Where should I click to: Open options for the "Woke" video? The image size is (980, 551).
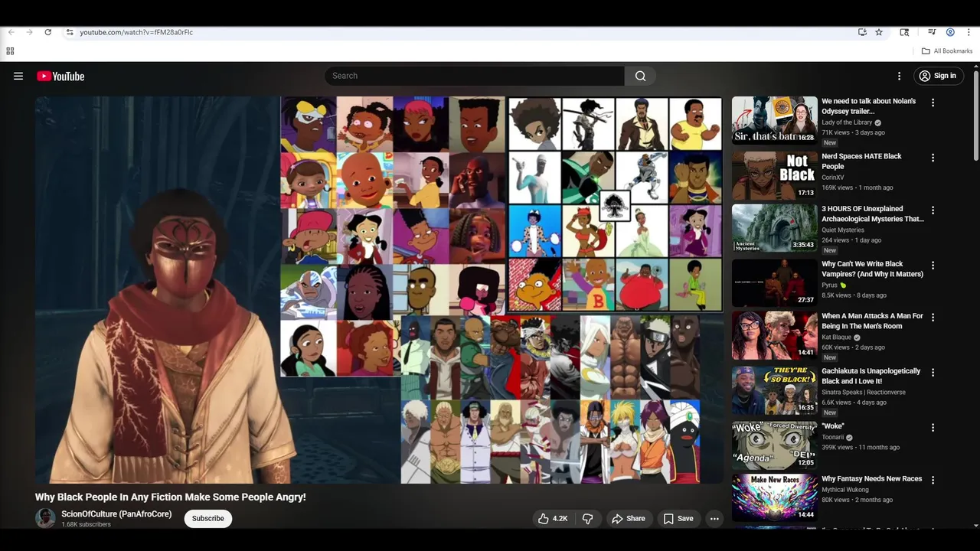[933, 427]
